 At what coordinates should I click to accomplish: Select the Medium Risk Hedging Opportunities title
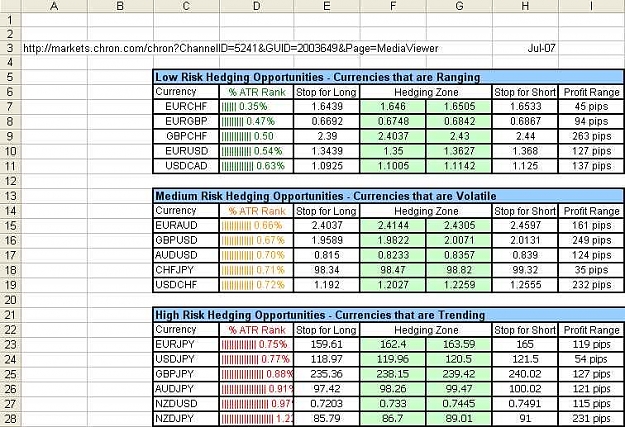click(x=326, y=196)
